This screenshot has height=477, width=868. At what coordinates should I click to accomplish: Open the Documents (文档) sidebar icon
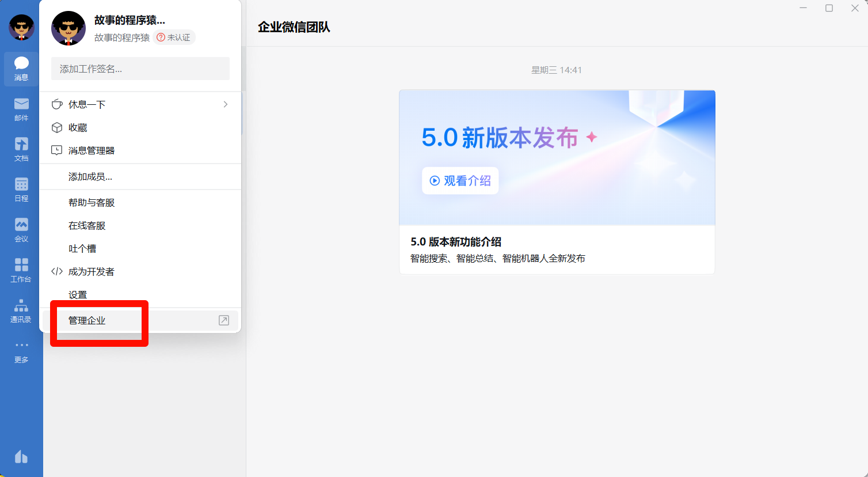[x=21, y=149]
